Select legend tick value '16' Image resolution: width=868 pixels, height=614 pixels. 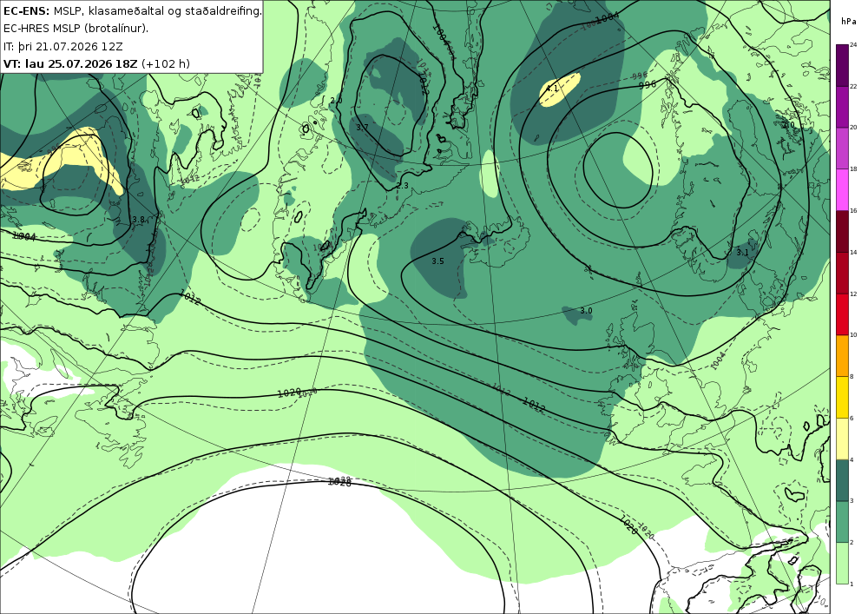tap(853, 211)
